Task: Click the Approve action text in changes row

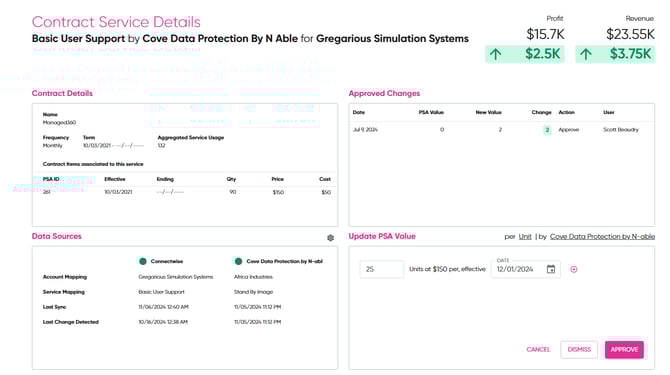Action: click(x=568, y=129)
